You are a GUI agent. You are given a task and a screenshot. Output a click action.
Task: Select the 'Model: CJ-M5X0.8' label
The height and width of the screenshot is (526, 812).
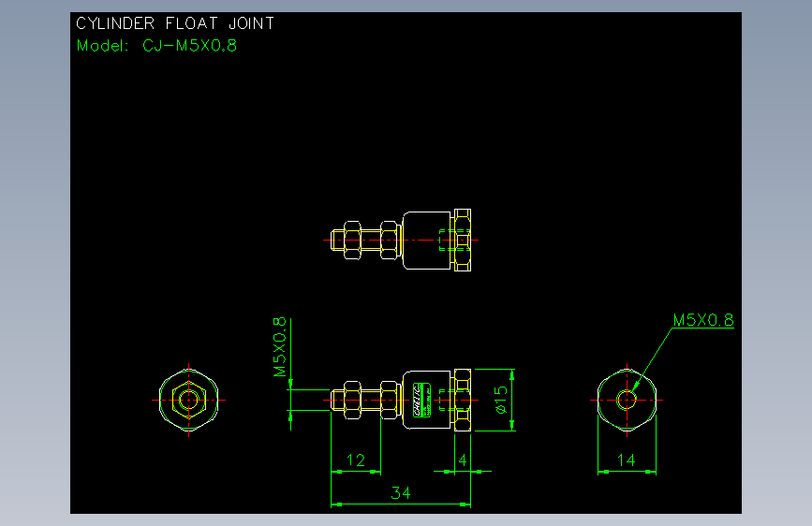click(156, 46)
